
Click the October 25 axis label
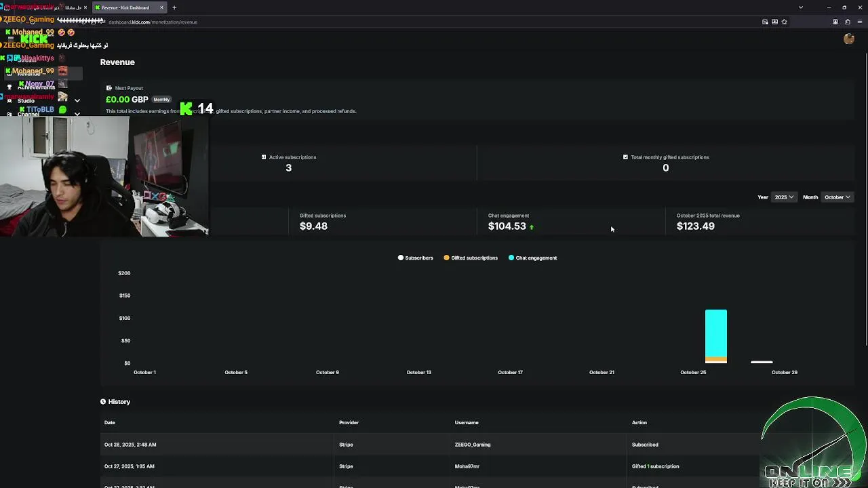693,372
